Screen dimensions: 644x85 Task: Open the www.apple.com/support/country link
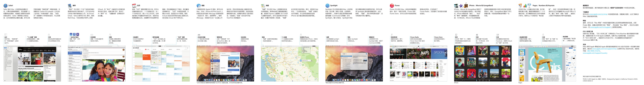[x=595, y=53]
